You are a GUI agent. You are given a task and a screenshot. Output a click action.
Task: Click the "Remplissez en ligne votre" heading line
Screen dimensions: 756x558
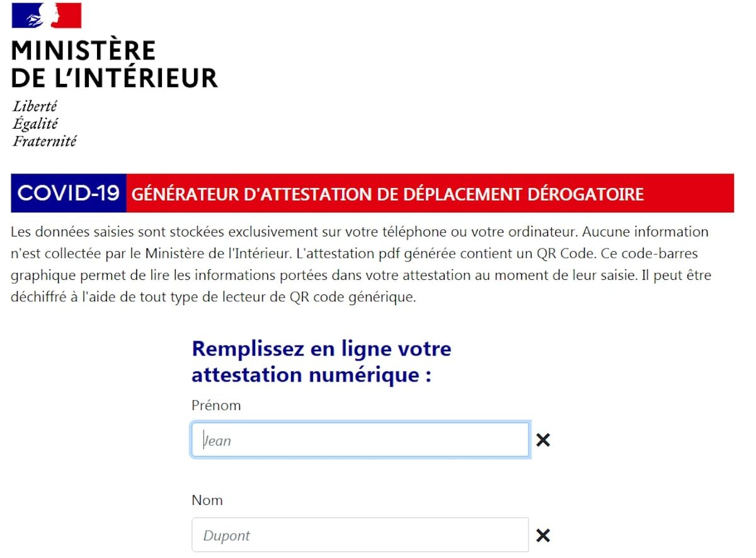pos(321,349)
